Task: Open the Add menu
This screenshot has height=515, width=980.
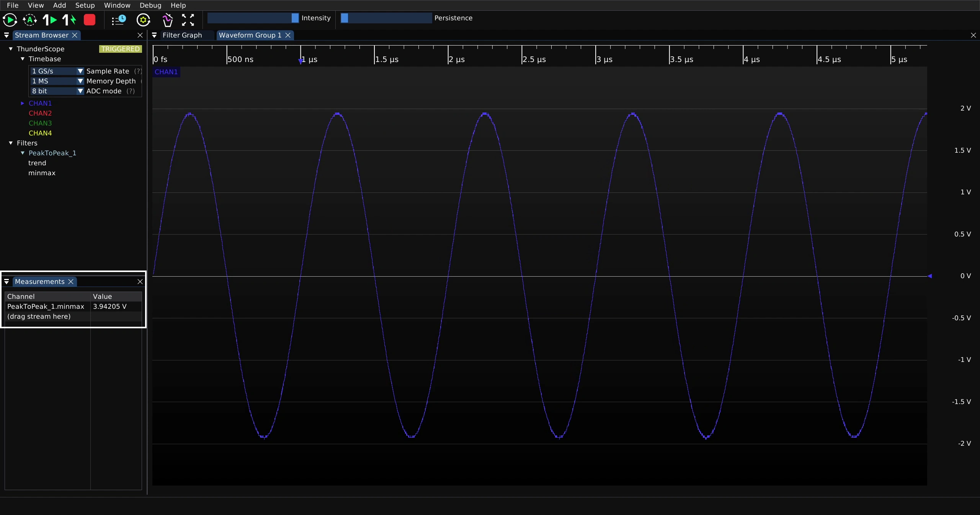Action: coord(59,5)
